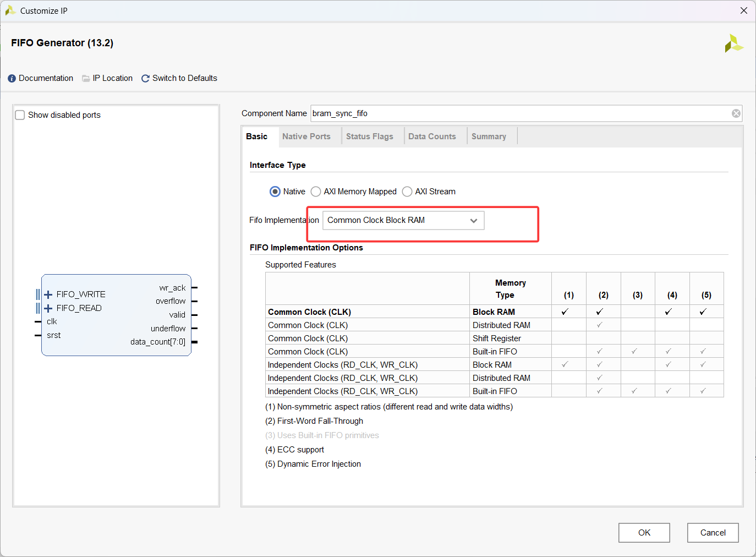Select the Common Clock Distributed RAM row
Screen dimensions: 756x557
tap(495, 325)
